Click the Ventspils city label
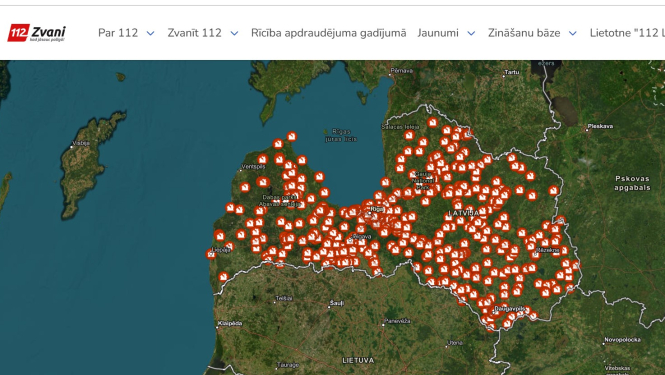The width and height of the screenshot is (665, 375). pos(253,167)
